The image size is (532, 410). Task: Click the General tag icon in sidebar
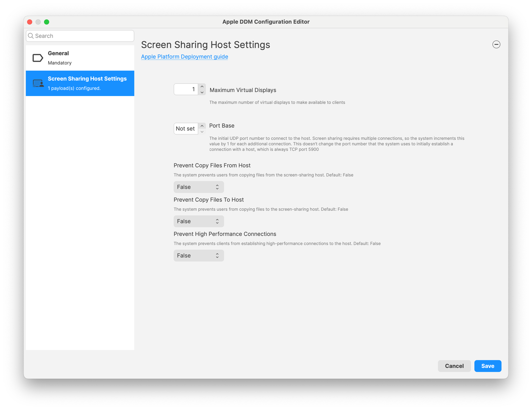click(x=38, y=58)
